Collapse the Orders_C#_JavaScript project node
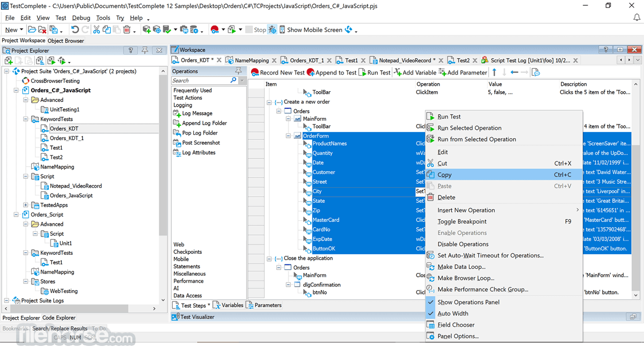Screen dimensions: 644x362 point(16,90)
